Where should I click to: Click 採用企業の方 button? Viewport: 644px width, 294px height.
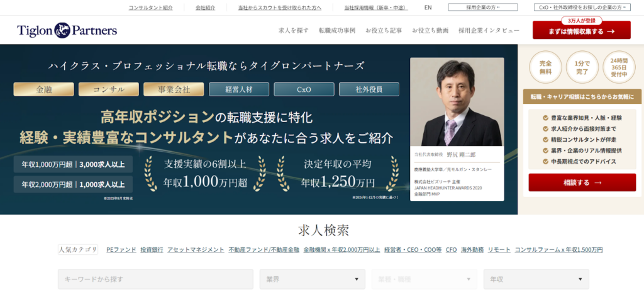tap(482, 8)
